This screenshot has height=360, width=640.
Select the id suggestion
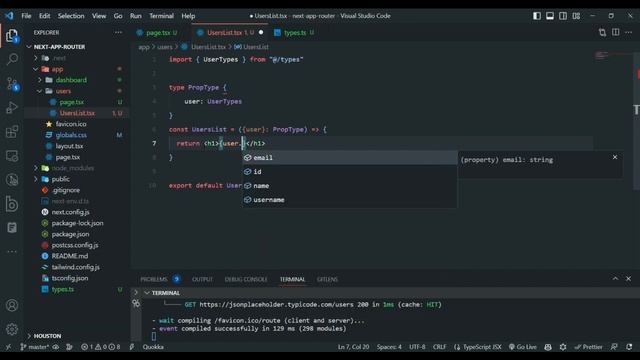[350, 171]
